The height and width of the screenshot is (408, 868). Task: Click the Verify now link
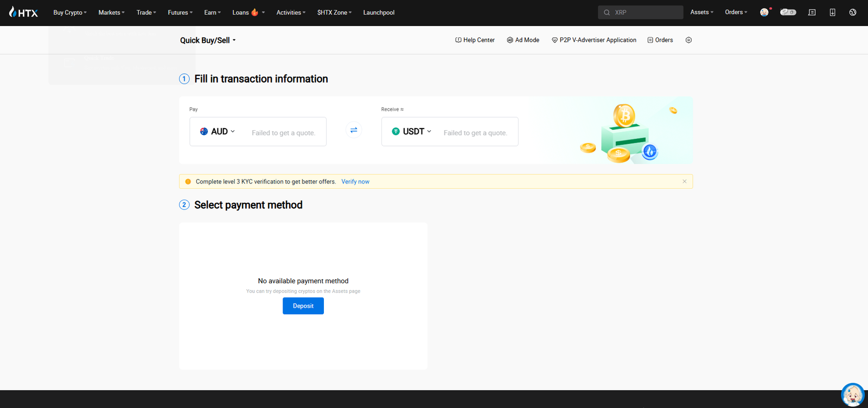355,182
